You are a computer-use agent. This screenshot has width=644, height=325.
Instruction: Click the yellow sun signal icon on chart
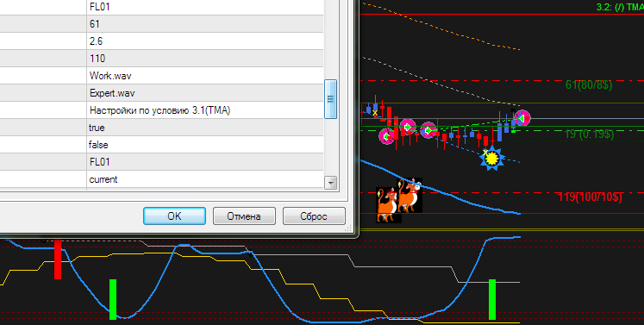coord(492,158)
